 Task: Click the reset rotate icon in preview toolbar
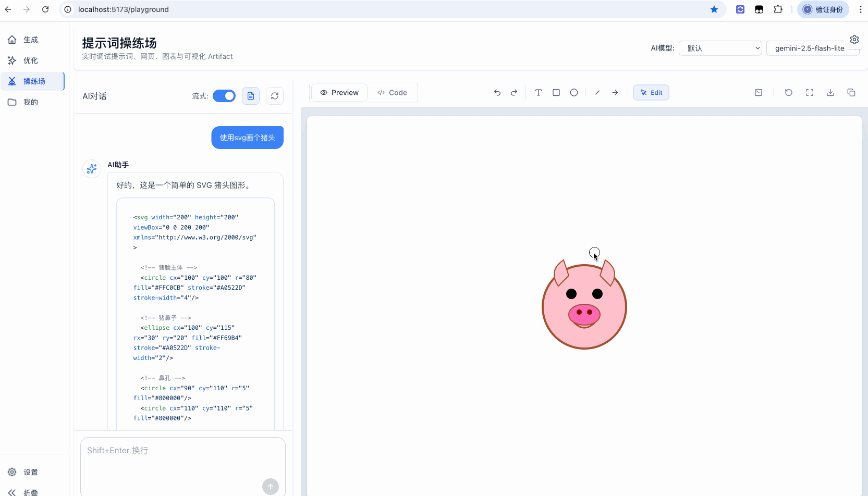point(789,93)
